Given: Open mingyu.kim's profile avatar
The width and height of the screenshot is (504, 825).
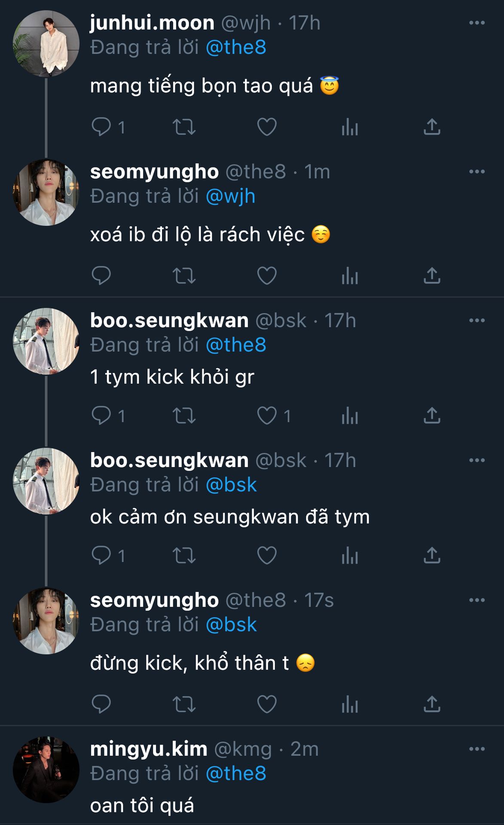Looking at the screenshot, I should coord(46,770).
